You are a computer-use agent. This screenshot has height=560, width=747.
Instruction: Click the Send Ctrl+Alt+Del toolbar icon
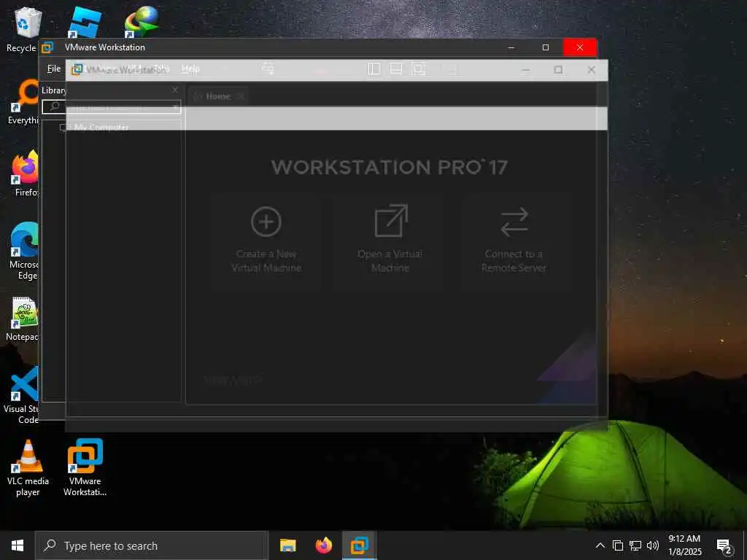coord(268,69)
